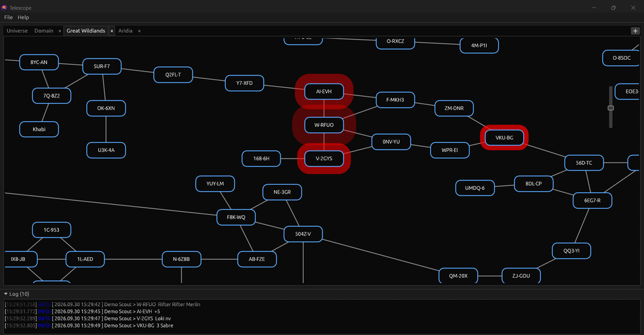Click the 8DL-CP system node
The width and height of the screenshot is (644, 335).
coord(533,184)
